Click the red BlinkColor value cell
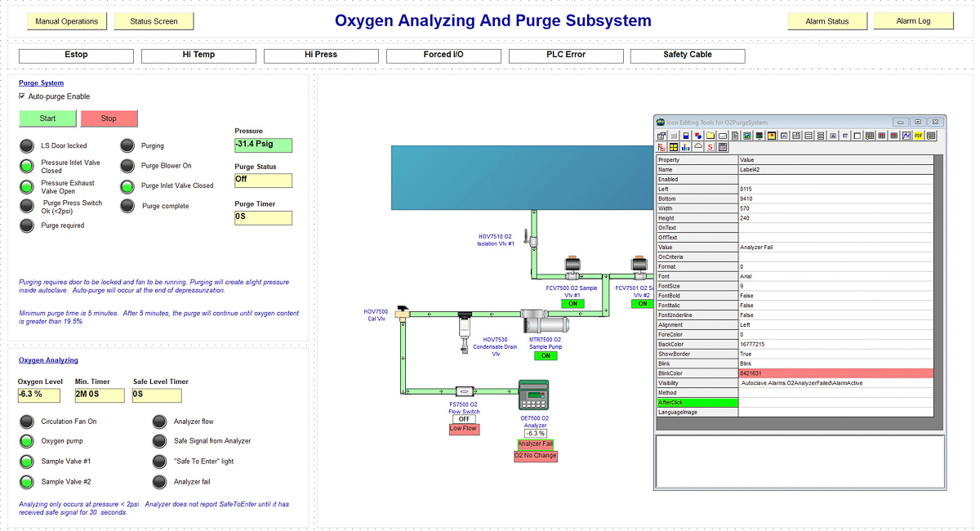Screen dimensions: 980x531 [x=835, y=373]
